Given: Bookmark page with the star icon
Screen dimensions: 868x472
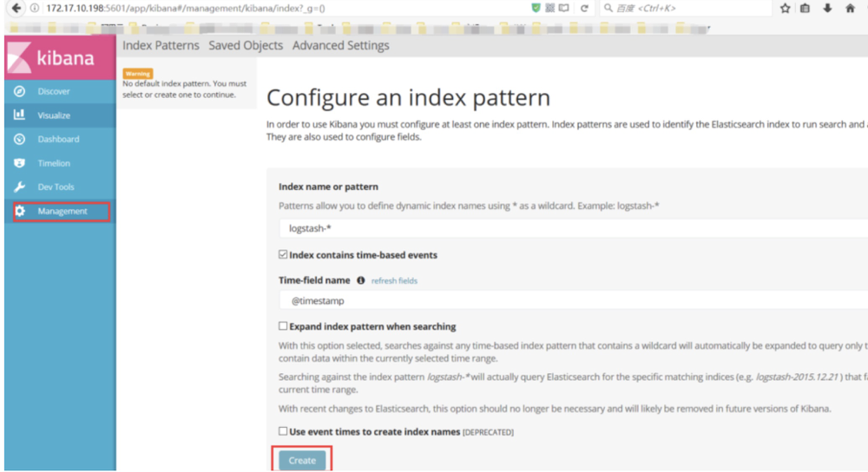Looking at the screenshot, I should (785, 8).
